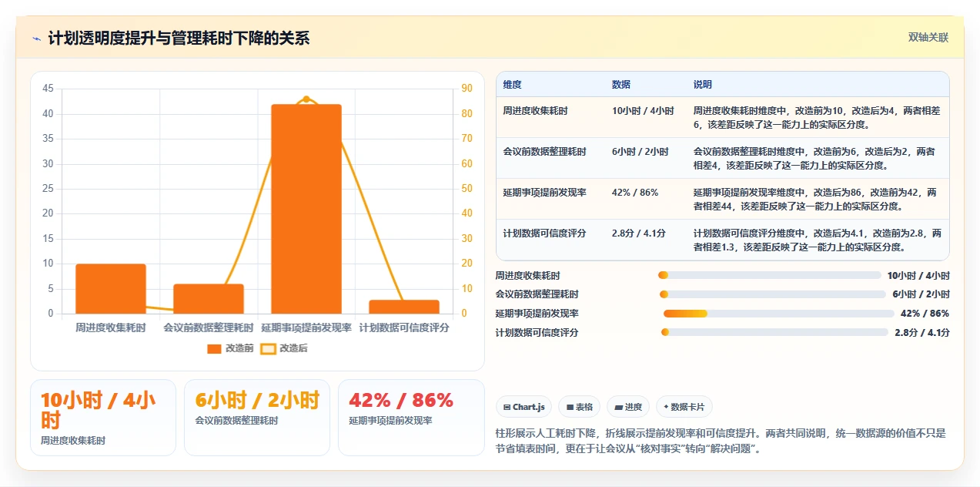Click the 周进度收集耗时 orange bar in chart
Viewport: 980px width, 487px height.
(x=111, y=289)
